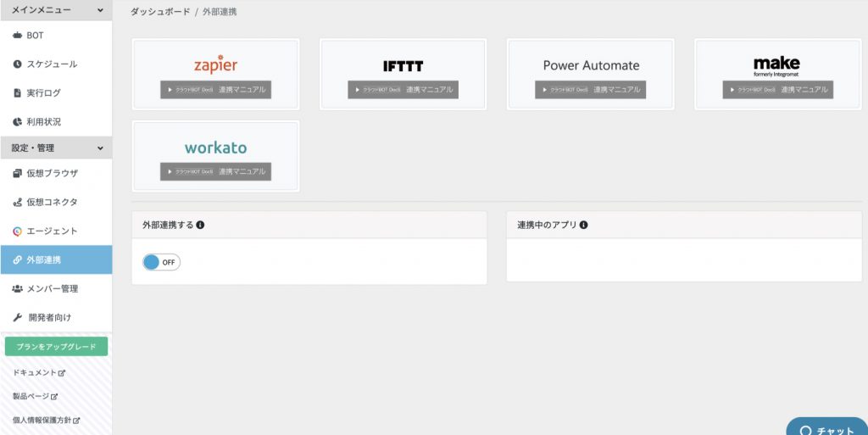Click プランをアップグレード green button
The width and height of the screenshot is (868, 435).
(x=57, y=347)
